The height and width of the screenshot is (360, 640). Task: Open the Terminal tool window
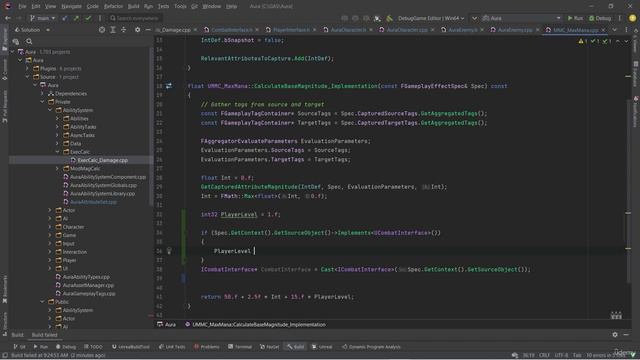pos(240,347)
